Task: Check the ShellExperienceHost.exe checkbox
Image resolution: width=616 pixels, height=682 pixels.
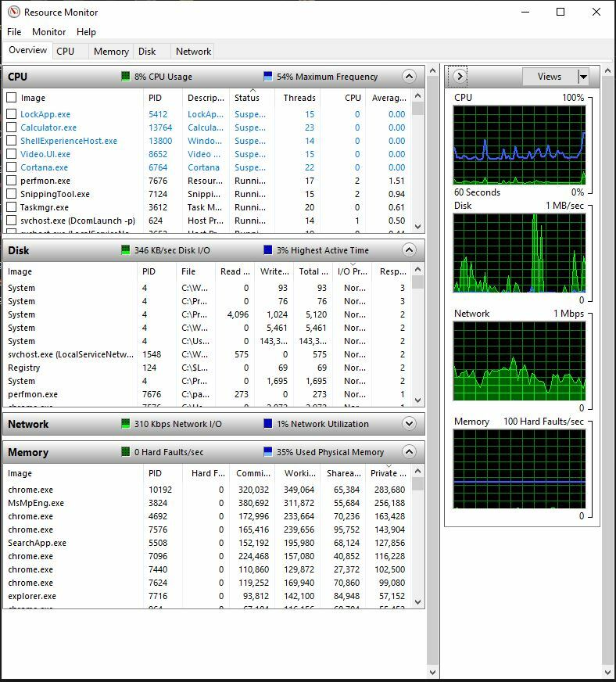Action: [x=12, y=141]
